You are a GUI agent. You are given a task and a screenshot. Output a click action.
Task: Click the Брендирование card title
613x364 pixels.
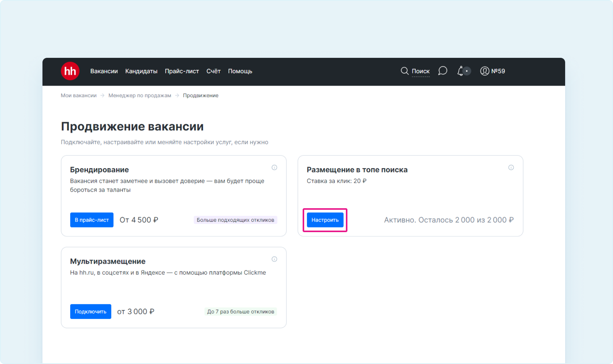pos(100,170)
